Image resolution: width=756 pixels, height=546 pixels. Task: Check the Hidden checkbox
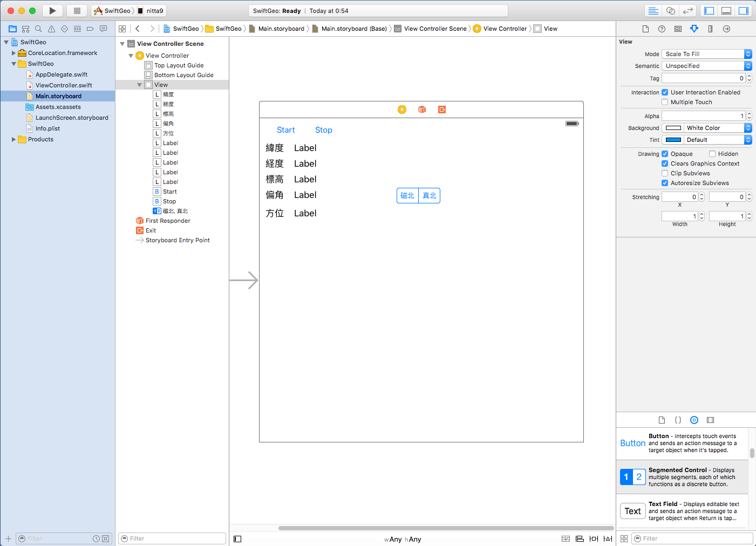(712, 154)
